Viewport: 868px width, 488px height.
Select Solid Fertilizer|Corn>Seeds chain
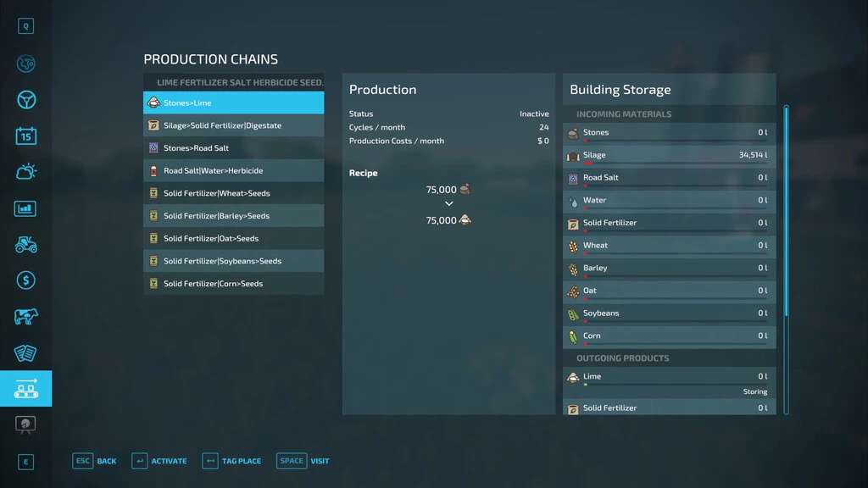233,284
